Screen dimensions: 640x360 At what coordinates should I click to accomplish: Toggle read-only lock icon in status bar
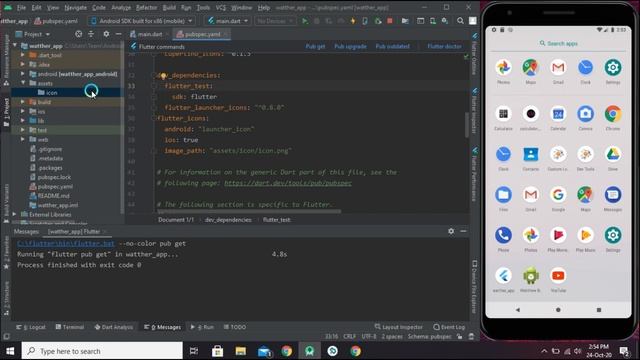click(460, 337)
